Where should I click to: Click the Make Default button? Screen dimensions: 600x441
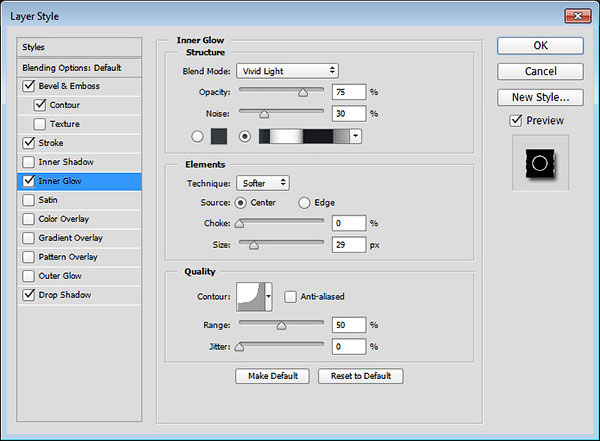272,376
